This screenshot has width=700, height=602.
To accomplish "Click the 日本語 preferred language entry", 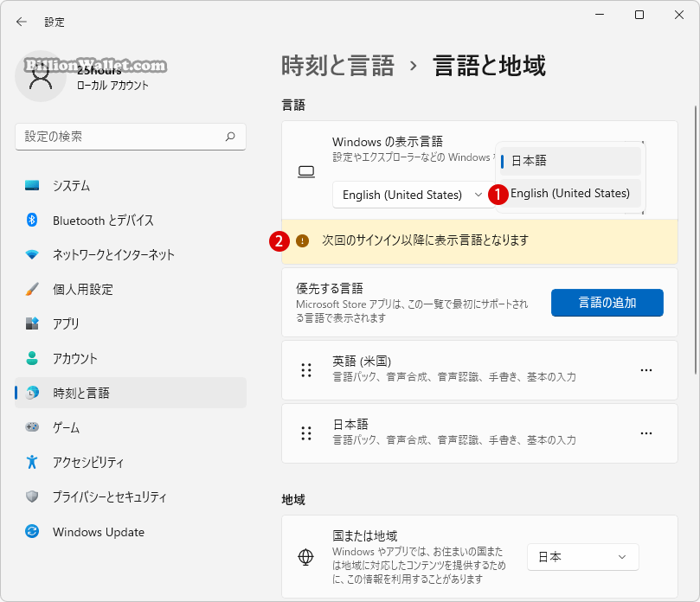I will (x=479, y=433).
